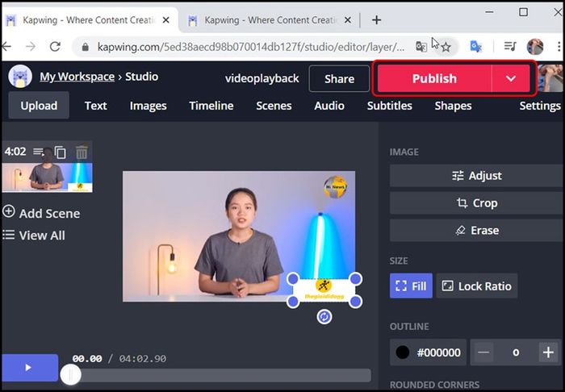The width and height of the screenshot is (565, 392).
Task: Click the browser back arrow
Action: click(x=6, y=46)
